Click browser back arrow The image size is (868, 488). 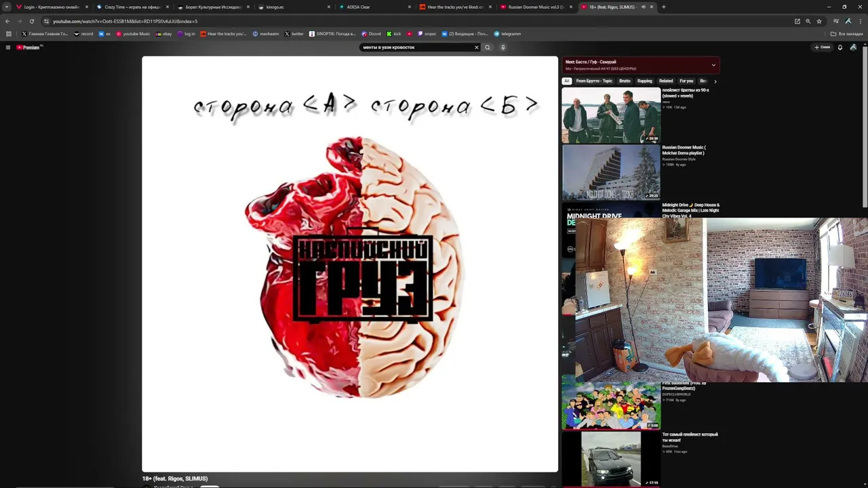pyautogui.click(x=7, y=21)
